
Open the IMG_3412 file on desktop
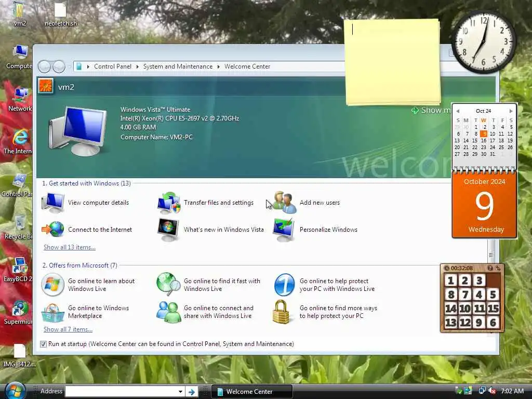19,355
